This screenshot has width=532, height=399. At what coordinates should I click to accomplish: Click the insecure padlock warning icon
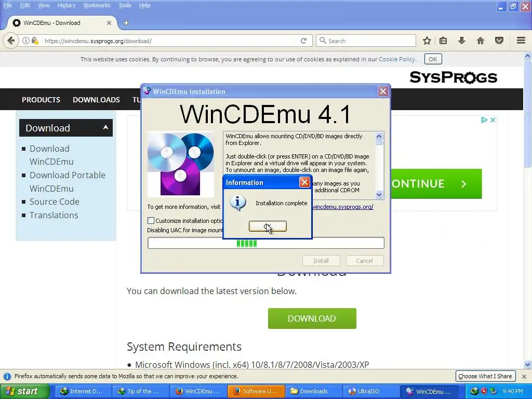click(x=35, y=41)
